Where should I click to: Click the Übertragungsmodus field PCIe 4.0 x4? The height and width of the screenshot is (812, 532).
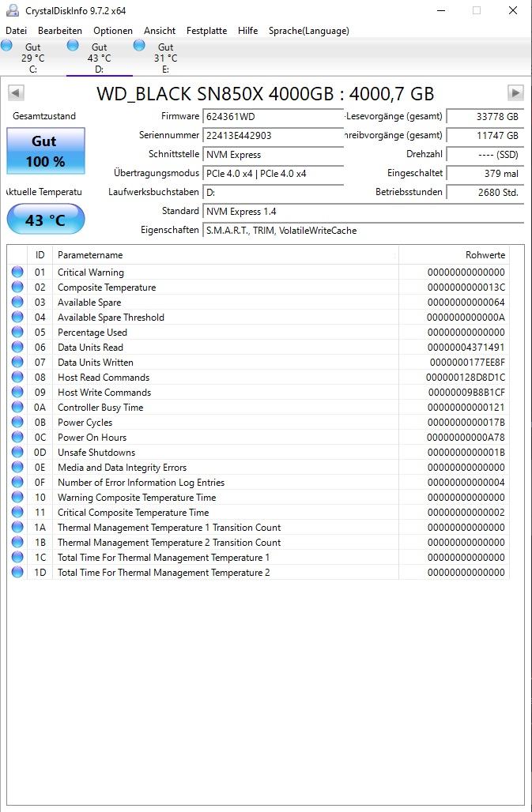pos(273,174)
